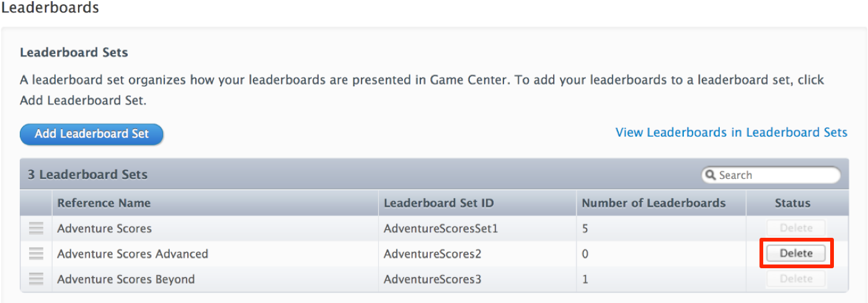Sort by Reference Name column header

(x=104, y=203)
